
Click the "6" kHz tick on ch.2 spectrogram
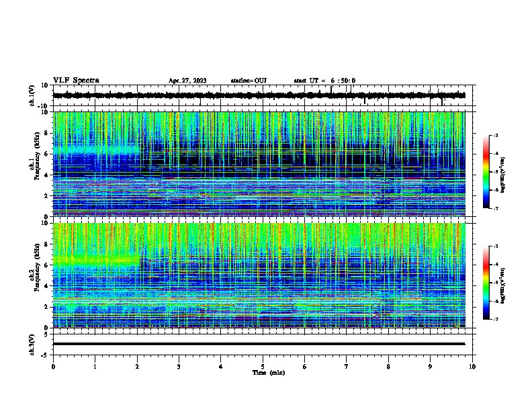[47, 265]
